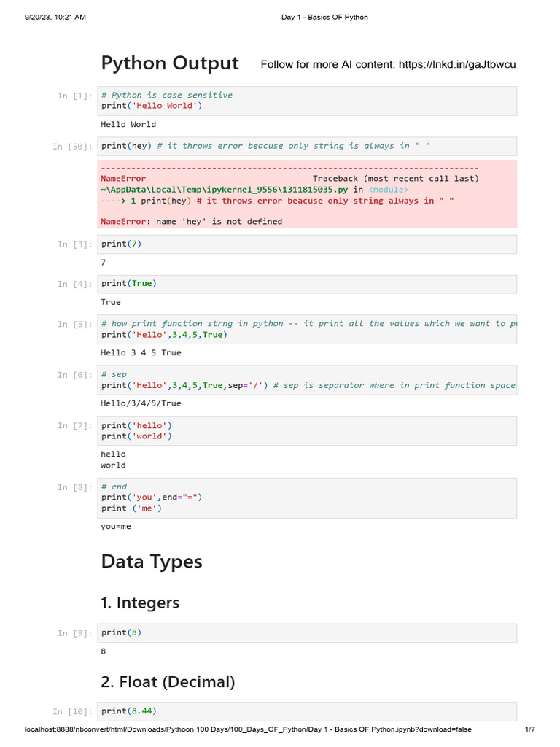Click the In [1] cell prompt
This screenshot has width=560, height=747.
pos(75,96)
